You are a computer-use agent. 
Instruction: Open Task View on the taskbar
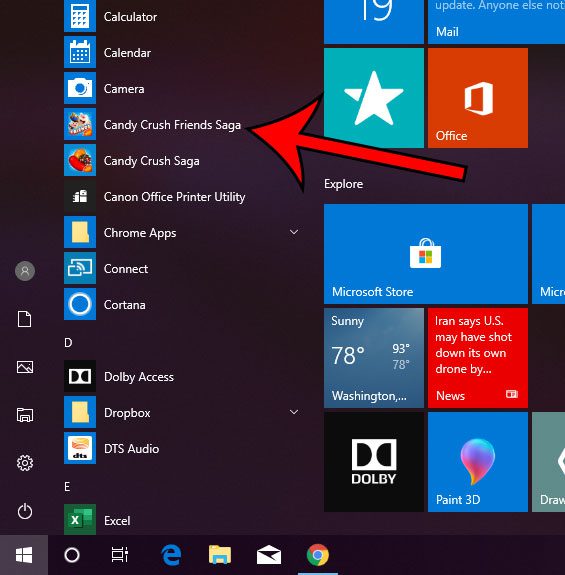click(120, 555)
